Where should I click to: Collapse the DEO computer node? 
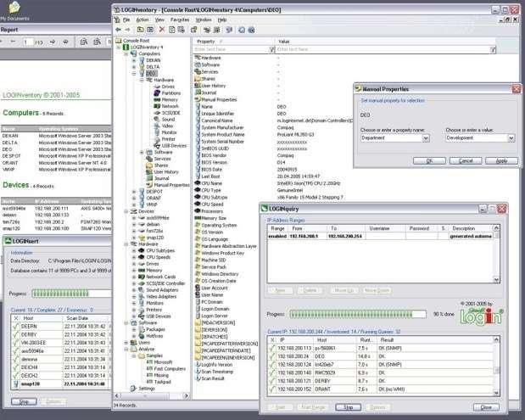134,73
